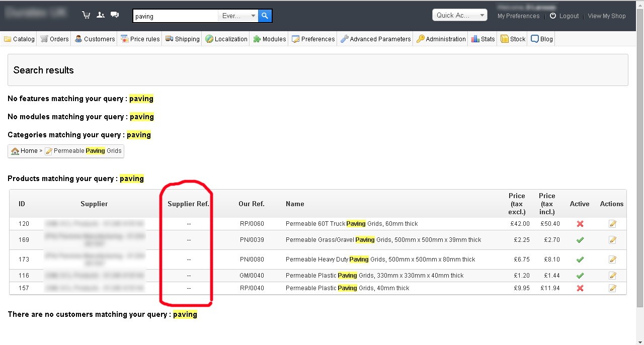Open the Everywhere search scope dropdown
This screenshot has width=644, height=345.
(238, 16)
